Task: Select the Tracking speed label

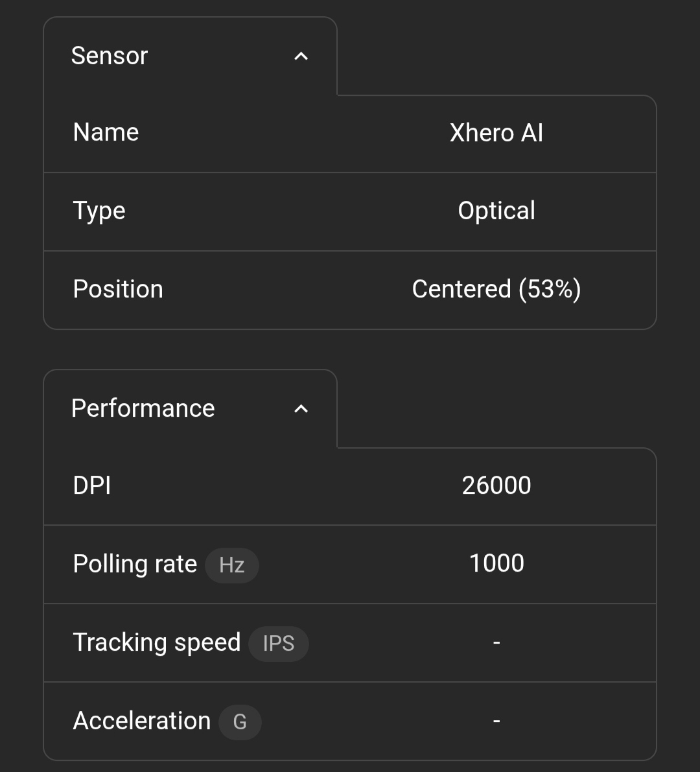Action: coord(157,643)
